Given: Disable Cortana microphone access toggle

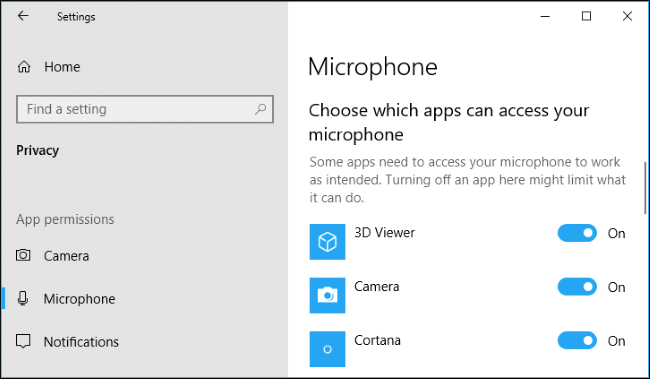Looking at the screenshot, I should point(577,340).
